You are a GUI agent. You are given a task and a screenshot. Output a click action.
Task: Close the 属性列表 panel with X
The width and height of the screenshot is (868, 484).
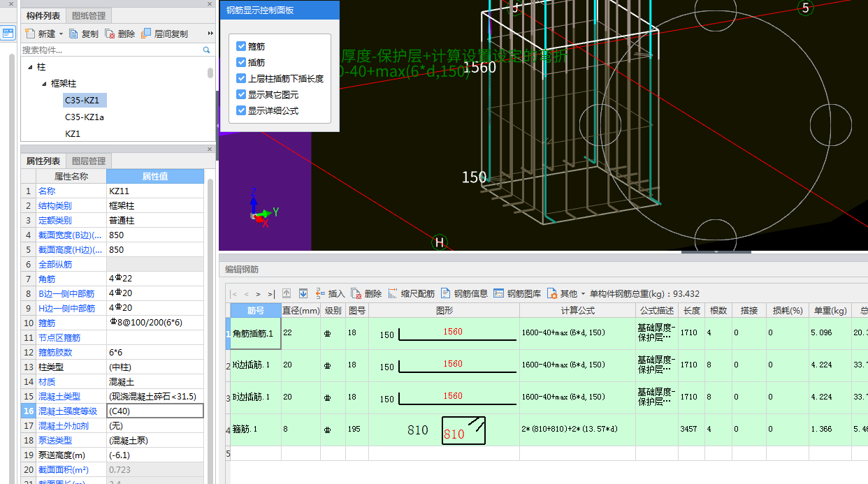tap(209, 149)
